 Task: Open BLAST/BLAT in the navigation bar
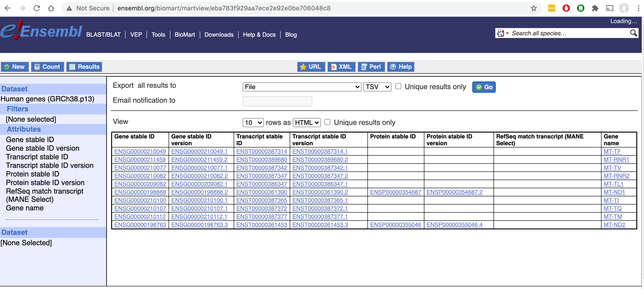click(x=103, y=35)
